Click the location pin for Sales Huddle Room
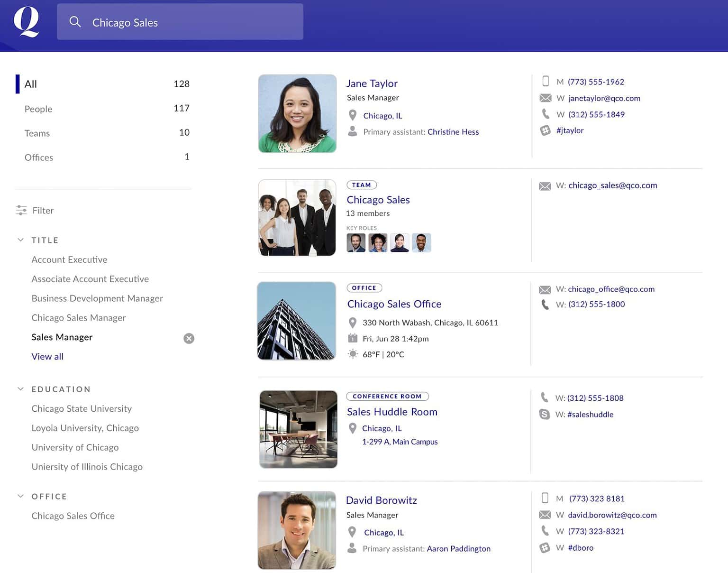The width and height of the screenshot is (728, 573). coord(353,428)
